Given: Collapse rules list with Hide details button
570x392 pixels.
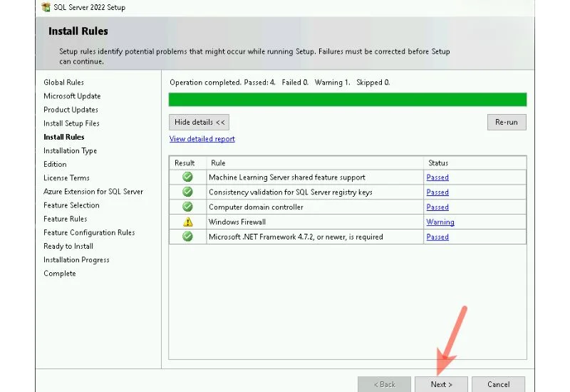Looking at the screenshot, I should click(x=199, y=123).
